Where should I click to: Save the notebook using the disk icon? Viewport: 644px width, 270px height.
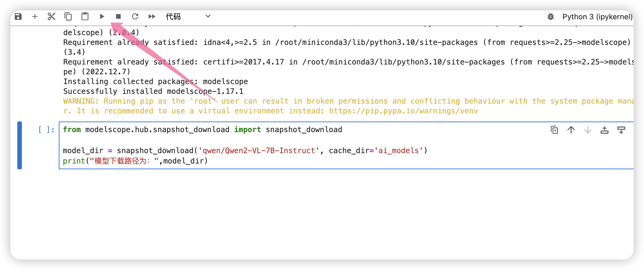(18, 16)
